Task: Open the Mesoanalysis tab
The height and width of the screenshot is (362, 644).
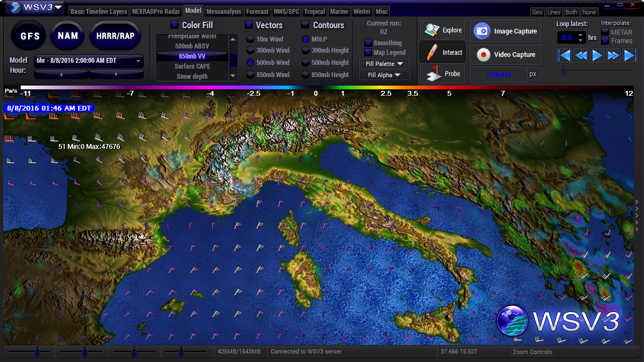Action: [x=224, y=12]
